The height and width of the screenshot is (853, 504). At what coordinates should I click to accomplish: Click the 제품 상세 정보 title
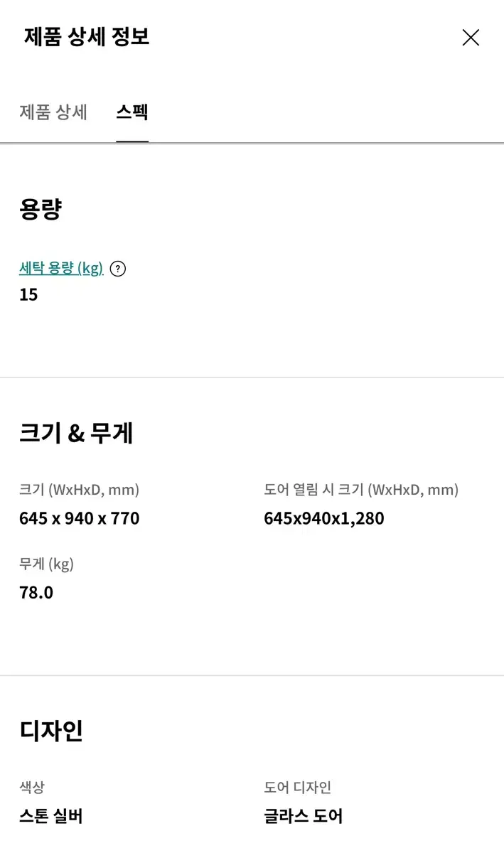click(87, 37)
